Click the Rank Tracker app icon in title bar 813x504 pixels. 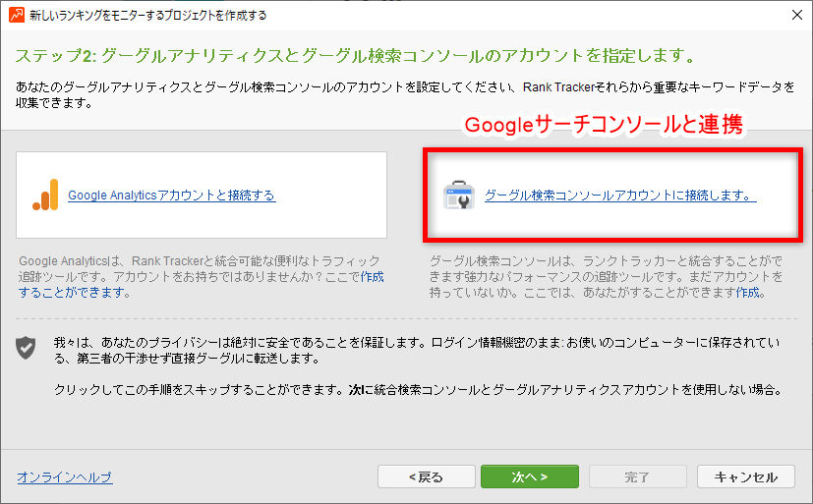pos(16,15)
